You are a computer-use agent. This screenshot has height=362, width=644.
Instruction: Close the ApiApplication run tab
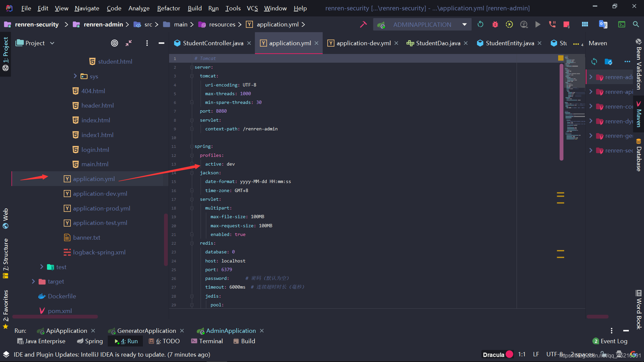(93, 331)
